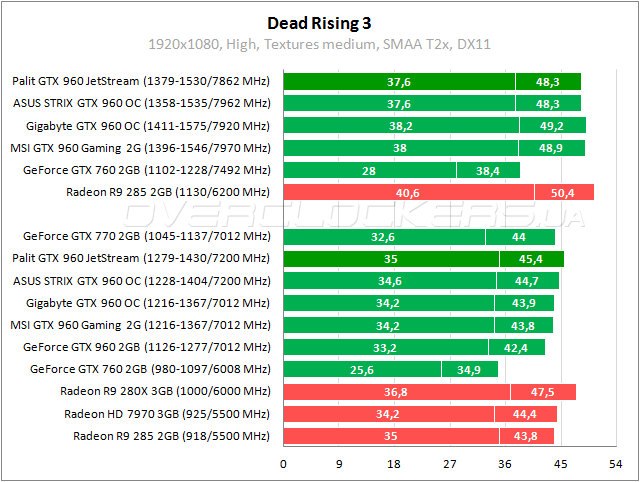Click the 27 tick on the x-axis
The image size is (640, 482).
(451, 464)
